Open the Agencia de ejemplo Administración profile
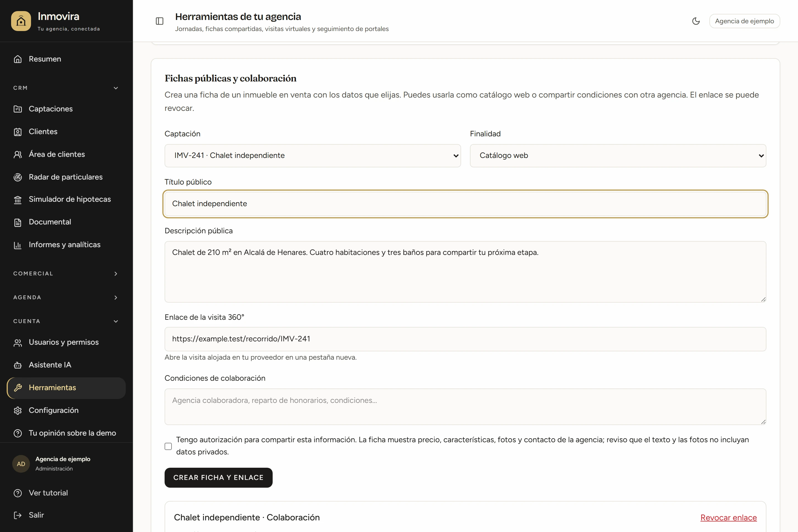This screenshot has width=798, height=532. 66,464
